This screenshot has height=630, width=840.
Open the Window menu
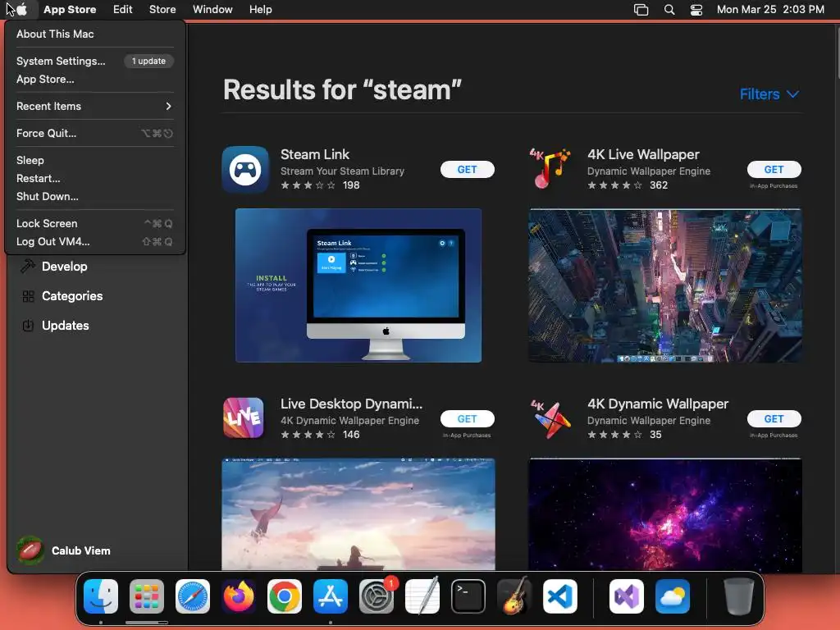tap(212, 10)
